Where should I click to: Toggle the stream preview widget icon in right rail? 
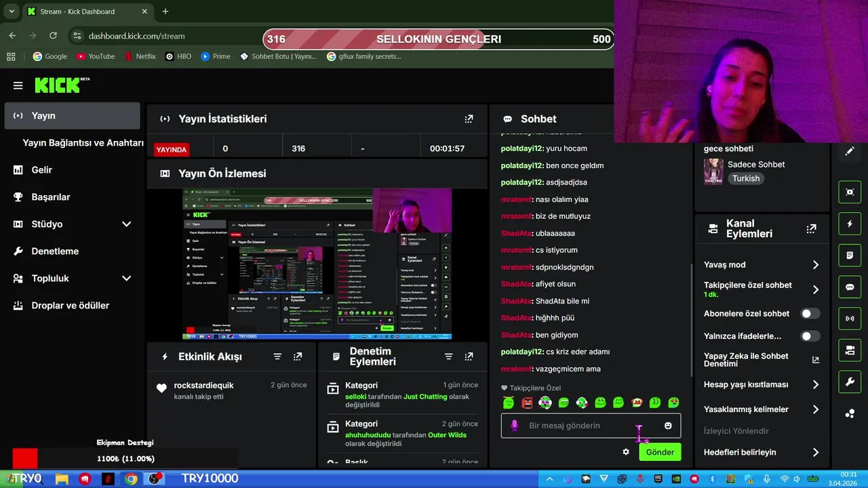pyautogui.click(x=850, y=192)
